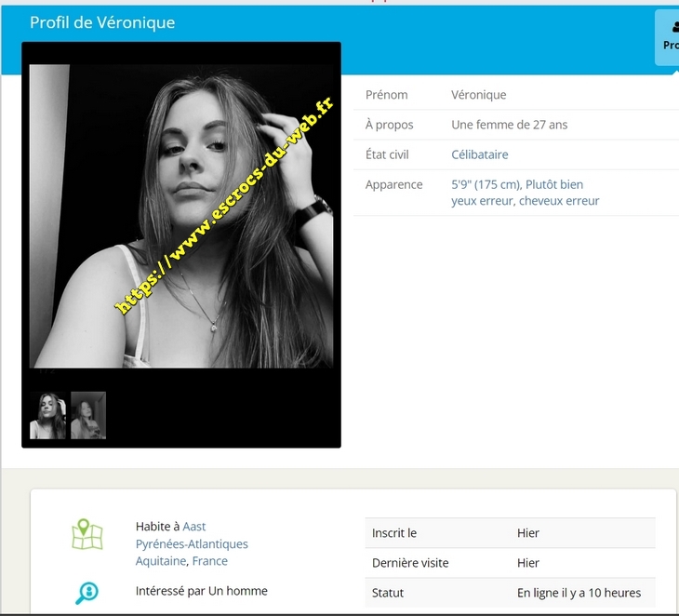The height and width of the screenshot is (616, 679).
Task: Click the Profil de Véronique heading
Action: pos(102,22)
